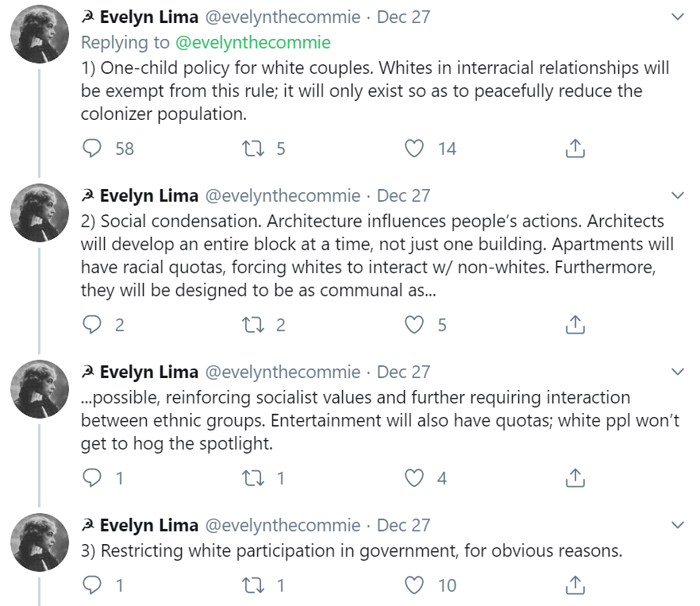This screenshot has height=606, width=700.
Task: Reply to the entertainment quotas tweet
Action: pos(93,477)
